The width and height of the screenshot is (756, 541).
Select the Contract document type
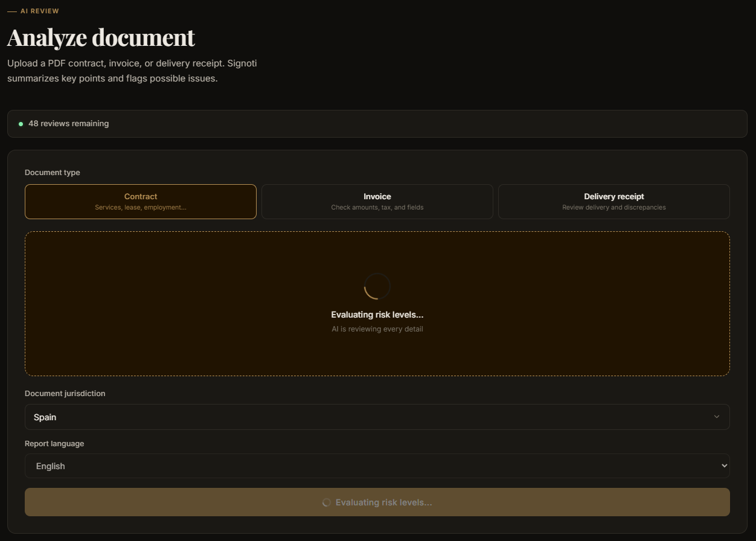click(141, 202)
